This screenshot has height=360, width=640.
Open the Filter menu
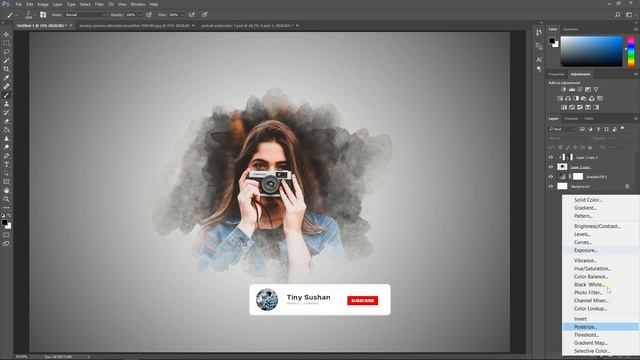pos(99,4)
